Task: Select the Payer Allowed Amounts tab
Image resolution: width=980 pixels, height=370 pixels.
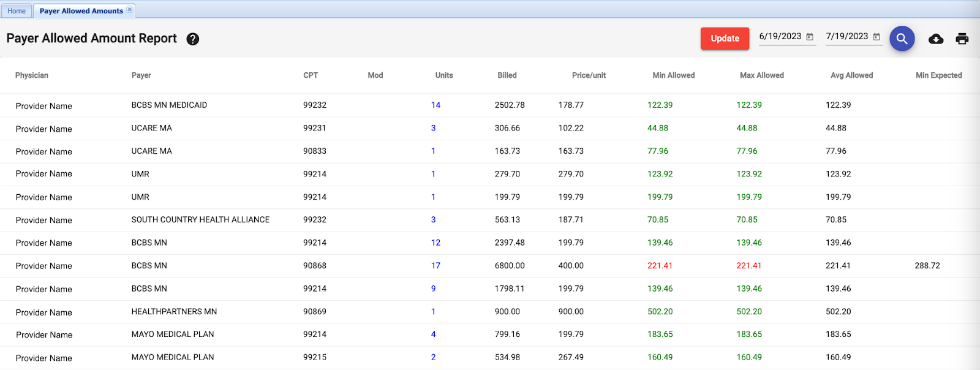Action: tap(81, 11)
